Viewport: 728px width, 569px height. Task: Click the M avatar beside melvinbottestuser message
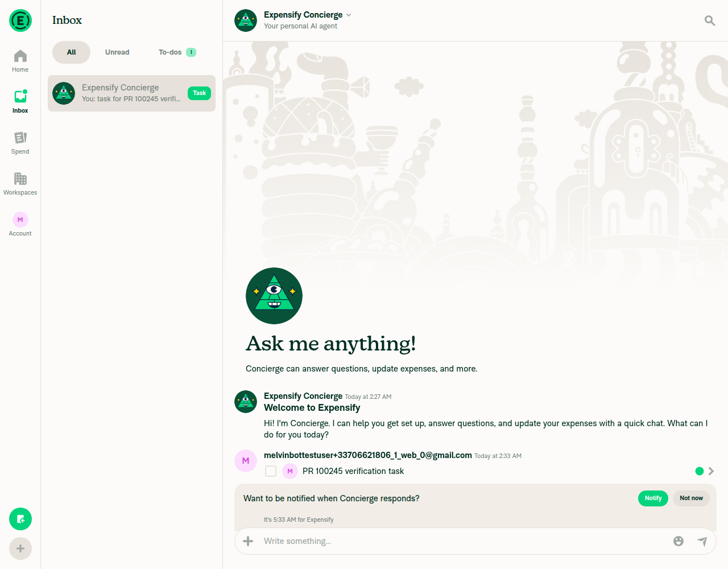246,461
